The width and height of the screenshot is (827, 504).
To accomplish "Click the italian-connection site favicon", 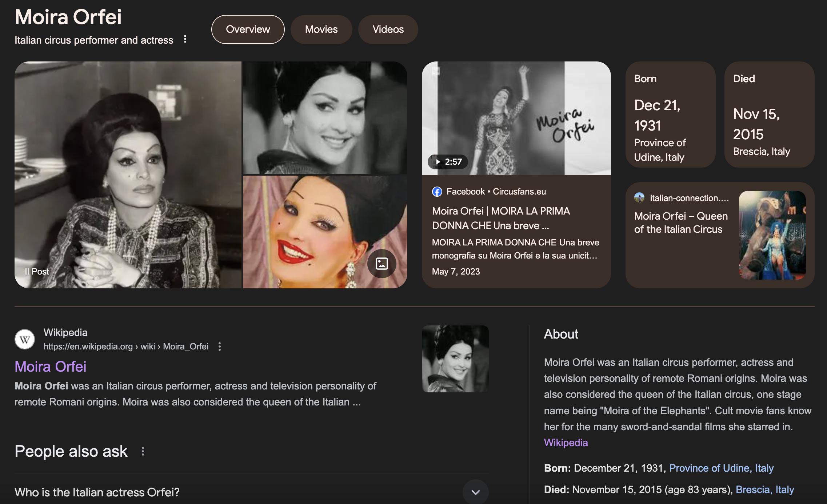I will tap(639, 198).
